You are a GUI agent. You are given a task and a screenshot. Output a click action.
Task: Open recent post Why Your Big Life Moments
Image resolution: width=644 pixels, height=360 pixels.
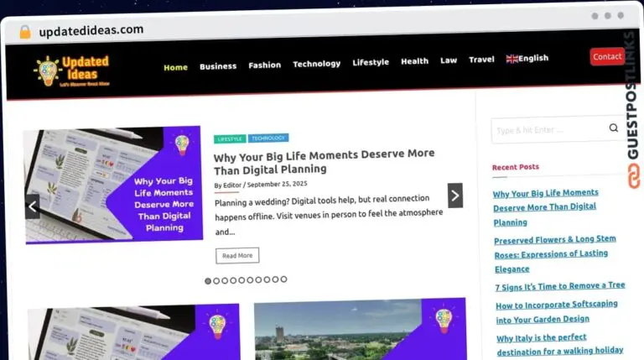pos(545,207)
